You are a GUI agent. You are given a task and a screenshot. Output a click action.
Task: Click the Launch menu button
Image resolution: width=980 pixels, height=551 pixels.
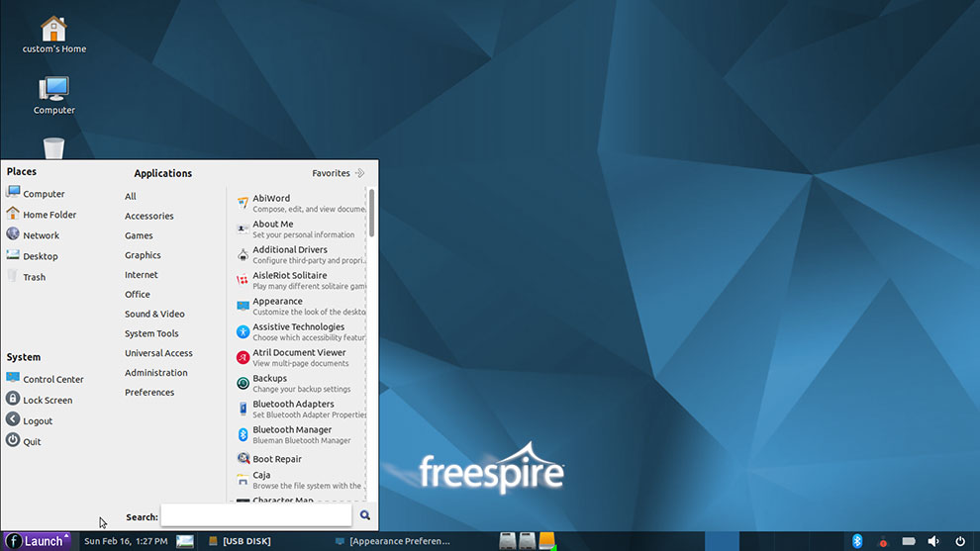[38, 541]
